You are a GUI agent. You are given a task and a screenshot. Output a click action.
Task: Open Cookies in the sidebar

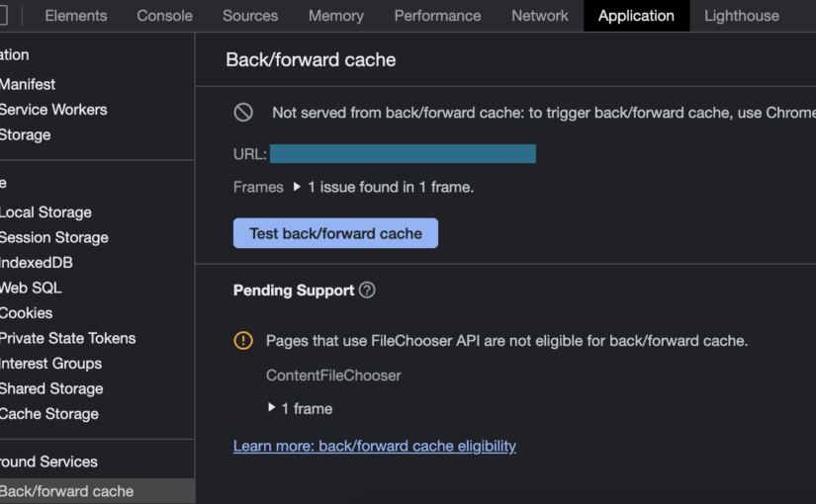click(27, 313)
